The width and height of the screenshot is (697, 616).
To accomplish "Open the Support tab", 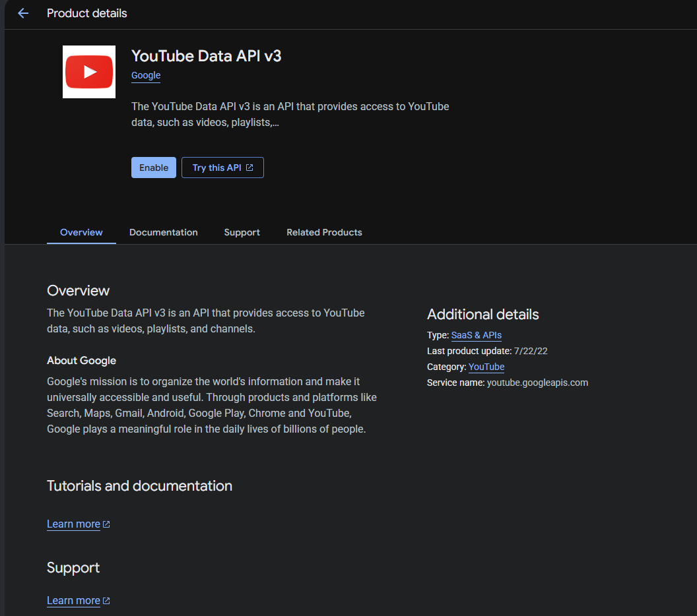I will tap(242, 232).
